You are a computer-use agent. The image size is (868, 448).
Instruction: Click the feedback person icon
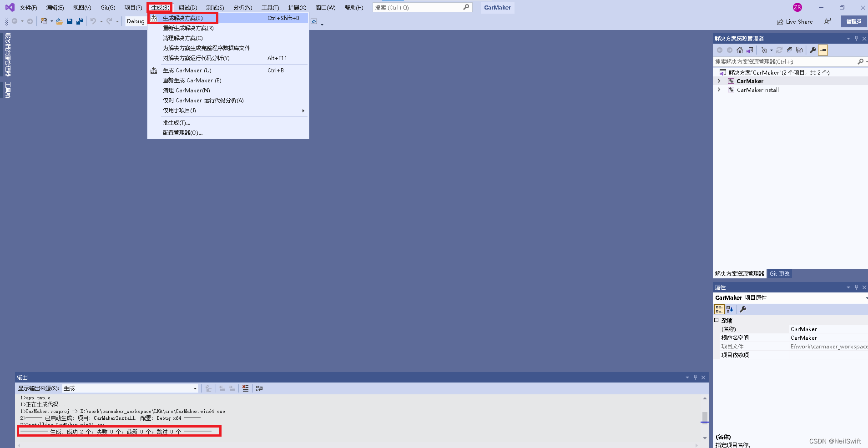[x=828, y=21]
